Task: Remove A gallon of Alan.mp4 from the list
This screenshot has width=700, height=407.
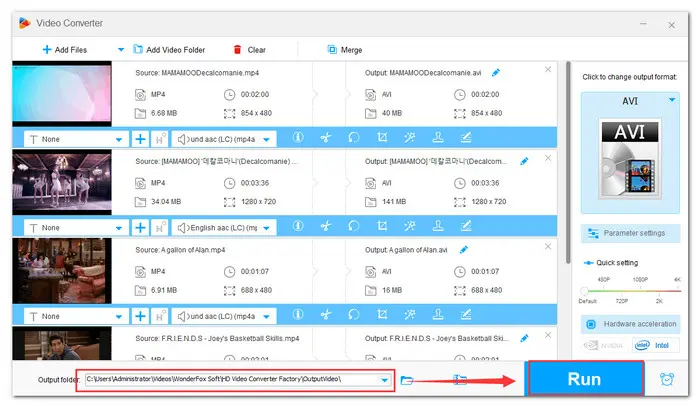Action: coord(548,246)
